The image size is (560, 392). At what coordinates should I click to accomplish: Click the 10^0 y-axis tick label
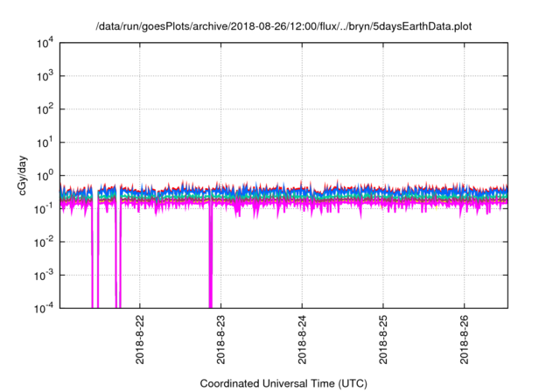pyautogui.click(x=45, y=176)
